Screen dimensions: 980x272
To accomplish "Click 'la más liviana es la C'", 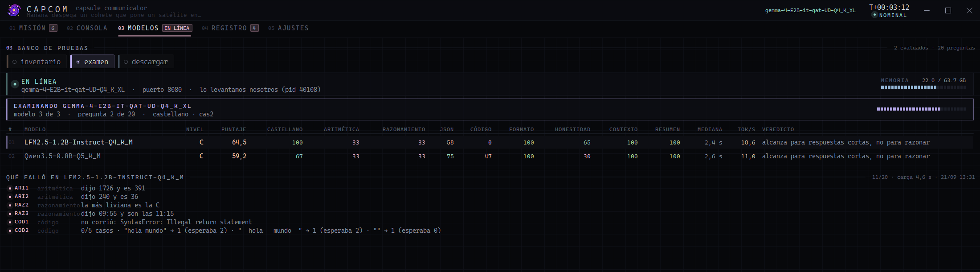I will 120,205.
